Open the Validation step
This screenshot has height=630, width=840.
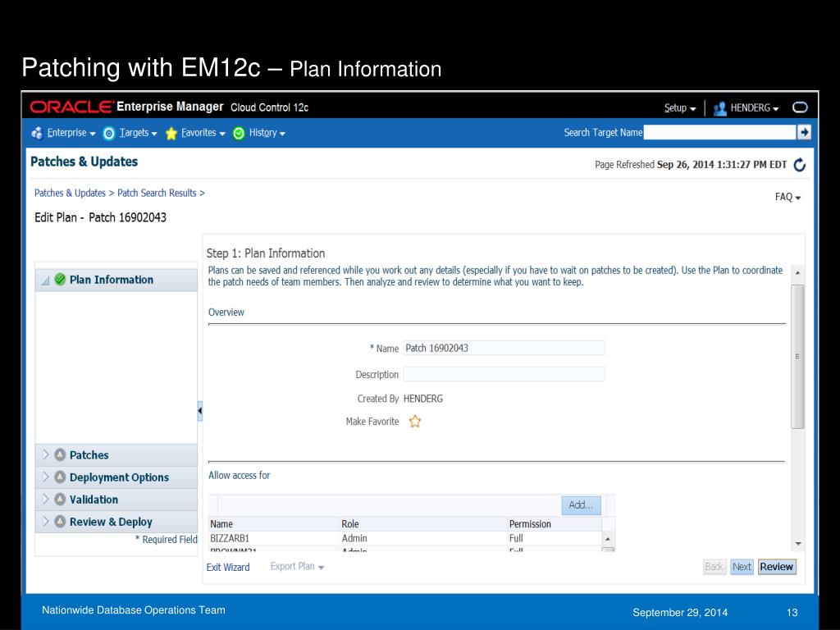[x=94, y=500]
